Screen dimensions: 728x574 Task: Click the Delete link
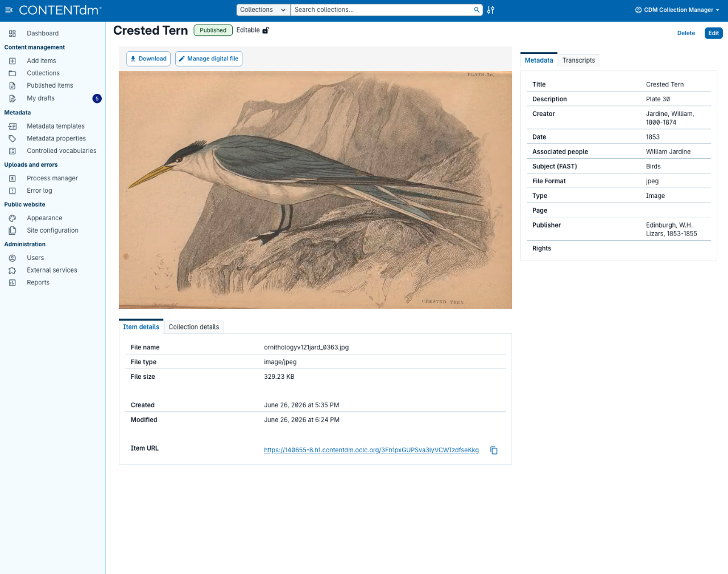(686, 33)
